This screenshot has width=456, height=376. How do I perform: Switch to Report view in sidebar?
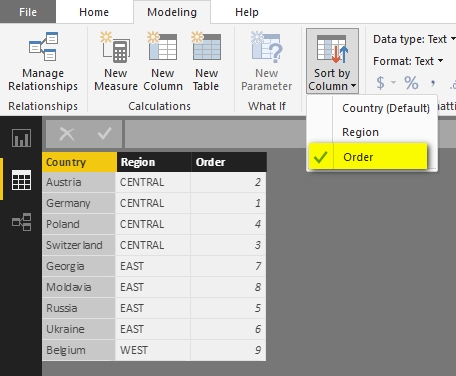[x=21, y=138]
